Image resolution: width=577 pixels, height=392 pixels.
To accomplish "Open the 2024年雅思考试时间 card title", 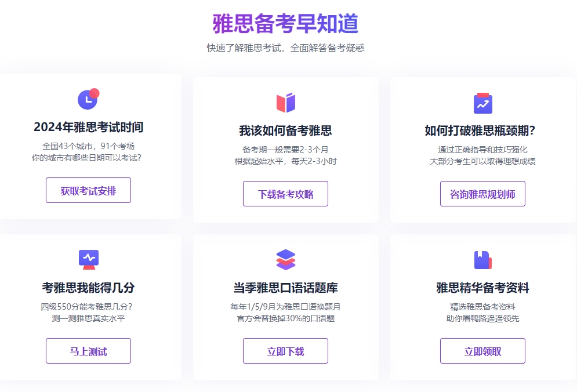I will (88, 127).
